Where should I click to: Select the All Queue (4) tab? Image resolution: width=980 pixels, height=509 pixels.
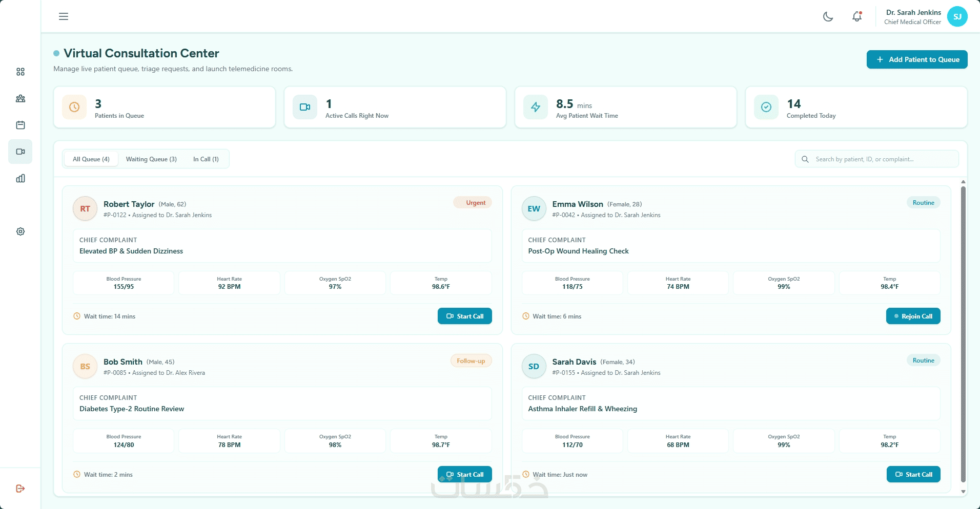pos(91,159)
